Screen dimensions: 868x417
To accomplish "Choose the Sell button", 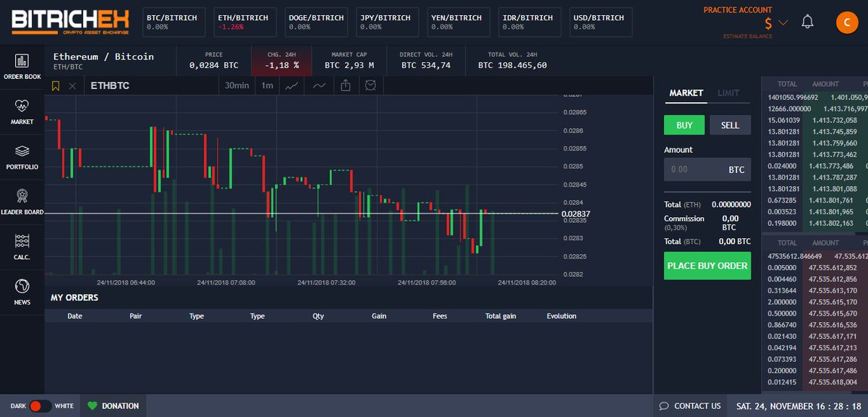I will 730,125.
